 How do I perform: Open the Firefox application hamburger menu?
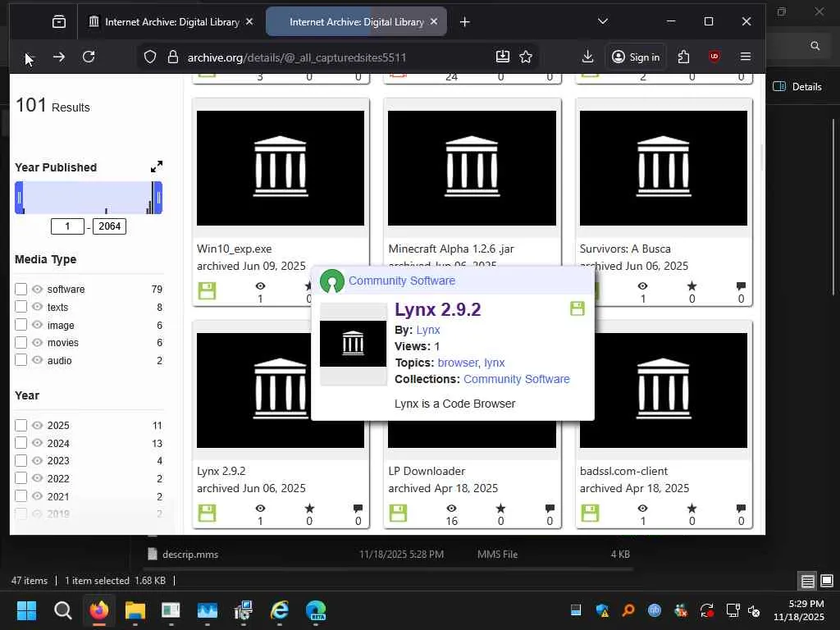point(745,57)
